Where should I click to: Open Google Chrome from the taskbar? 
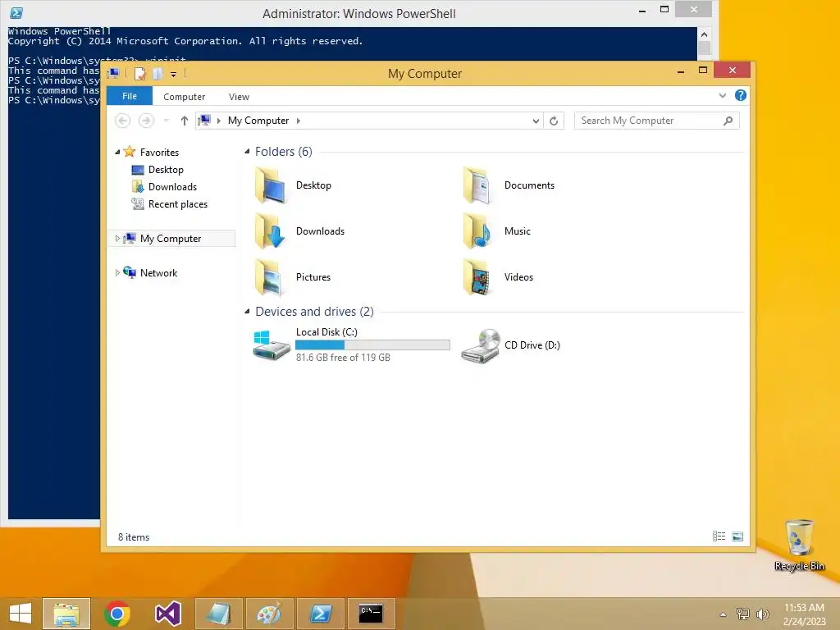117,614
